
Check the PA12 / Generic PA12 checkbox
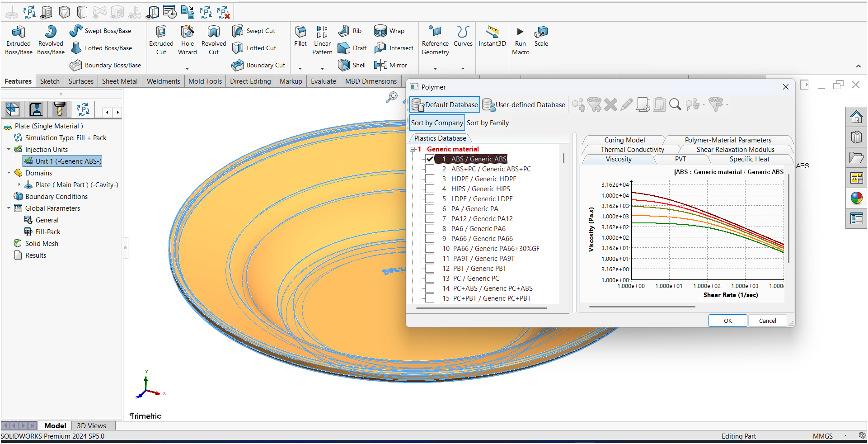pos(430,219)
